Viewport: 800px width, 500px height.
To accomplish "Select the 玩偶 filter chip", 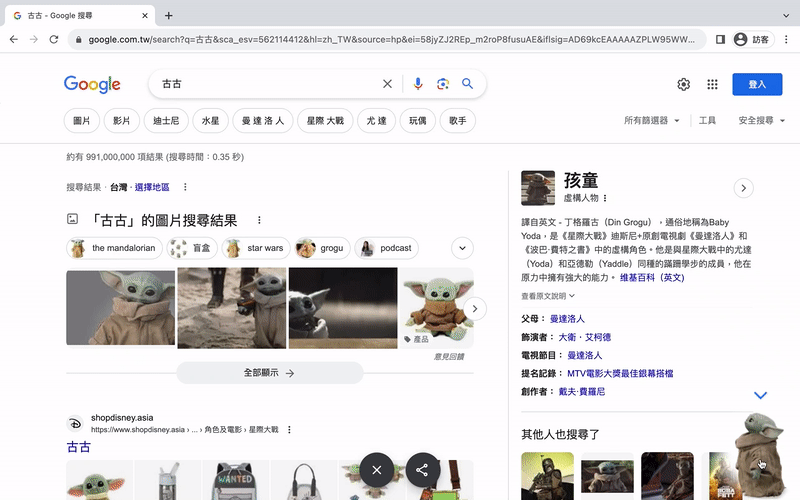I will 418,121.
